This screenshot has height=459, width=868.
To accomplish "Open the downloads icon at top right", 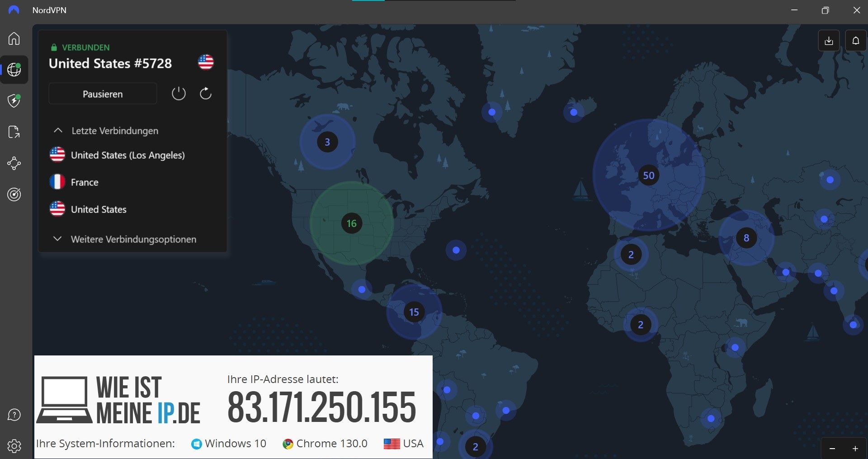I will tap(829, 41).
